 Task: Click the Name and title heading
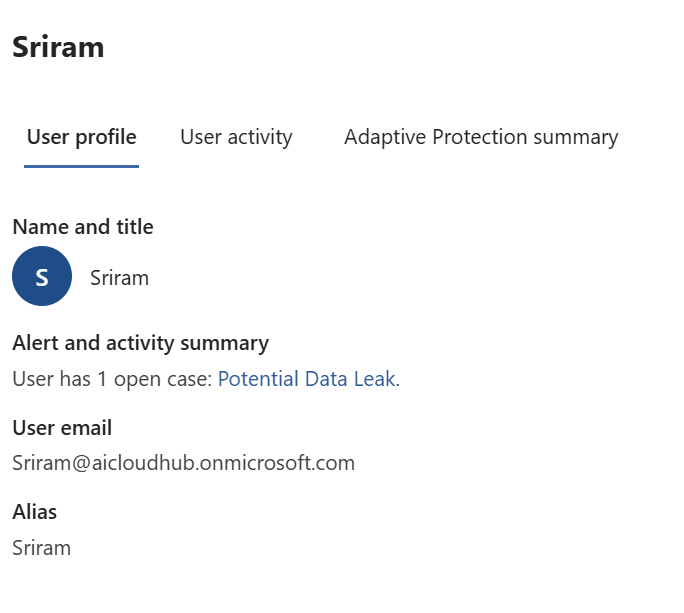pos(83,227)
